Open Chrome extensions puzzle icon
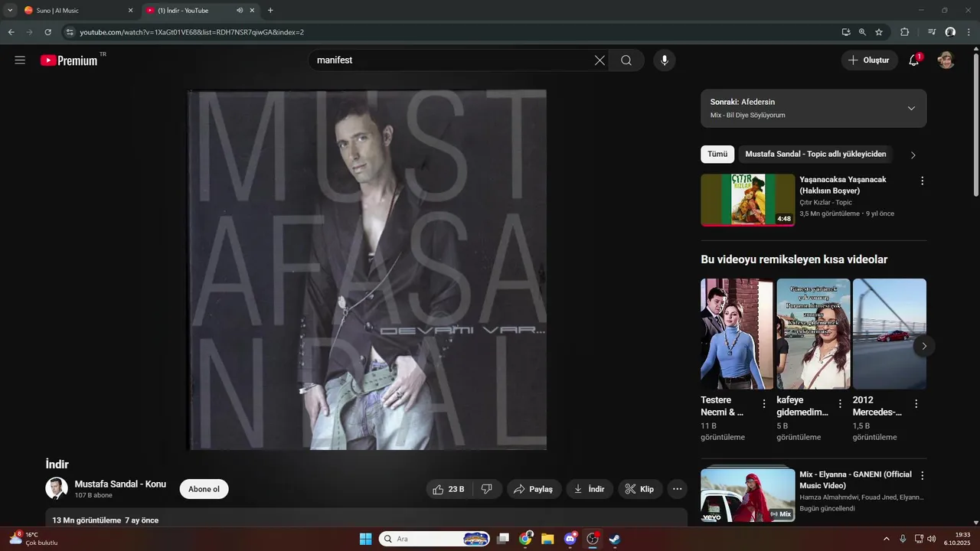 point(904,32)
